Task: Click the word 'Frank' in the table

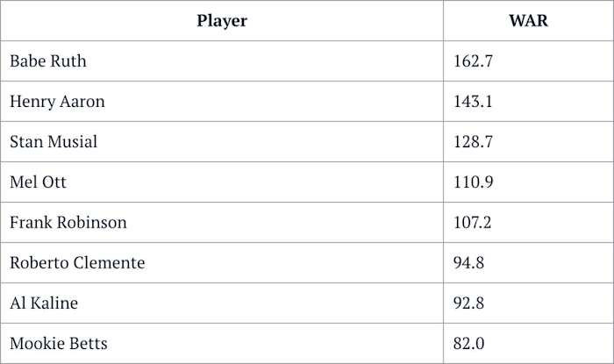Action: (29, 223)
